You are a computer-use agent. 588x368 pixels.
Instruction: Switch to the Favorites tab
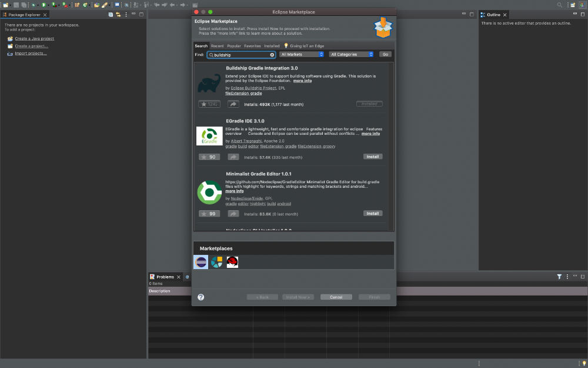(252, 46)
